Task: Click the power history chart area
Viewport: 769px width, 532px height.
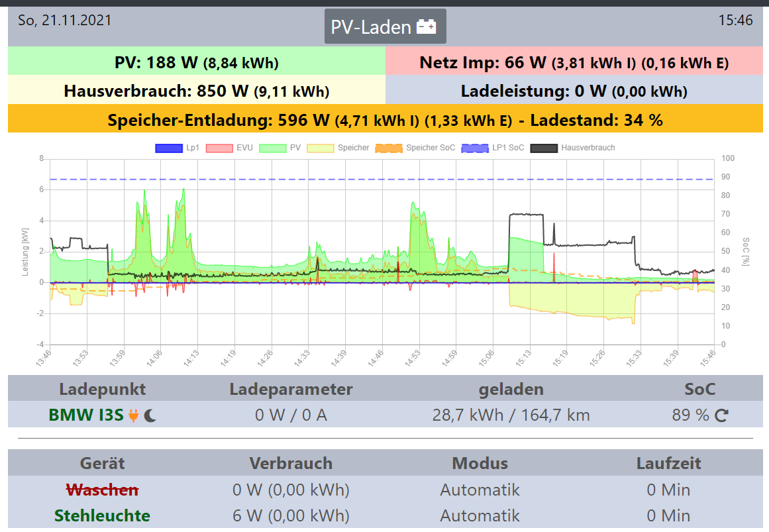Action: (382, 252)
